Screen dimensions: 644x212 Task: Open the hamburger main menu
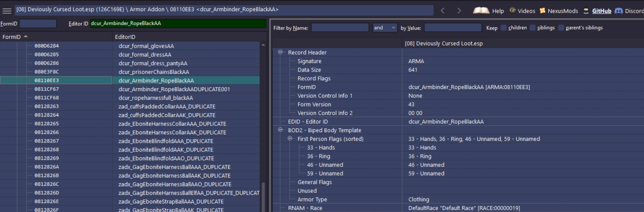pos(7,11)
